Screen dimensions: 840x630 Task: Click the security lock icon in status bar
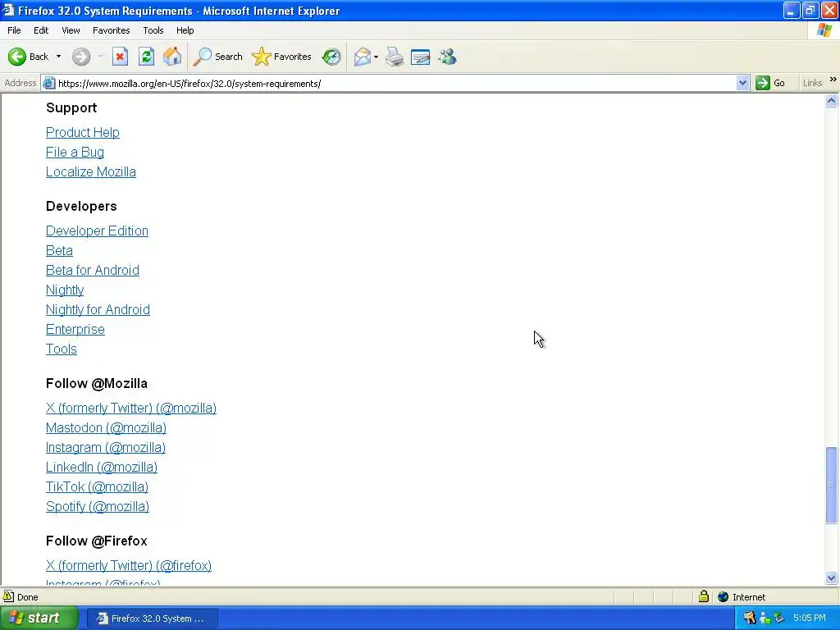point(703,596)
